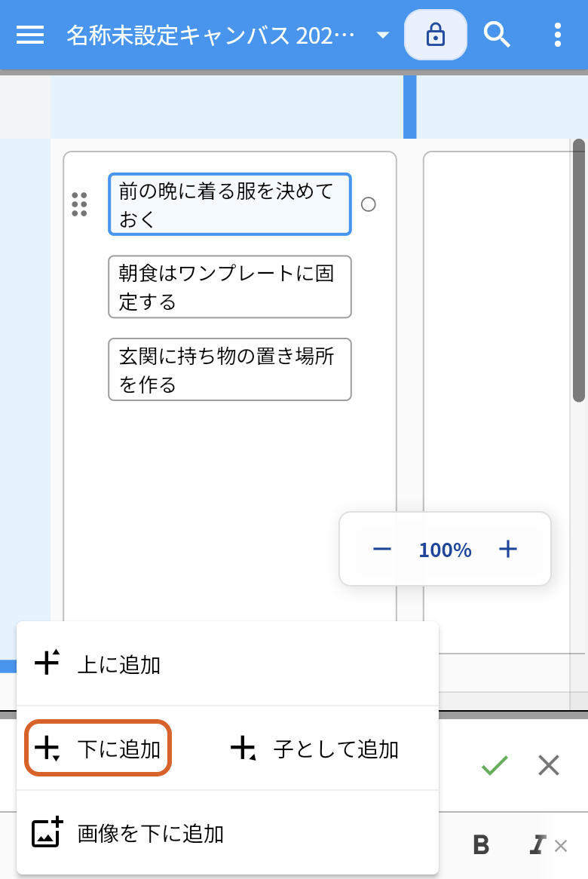
Task: Cancel editing with the X icon
Action: [x=549, y=765]
